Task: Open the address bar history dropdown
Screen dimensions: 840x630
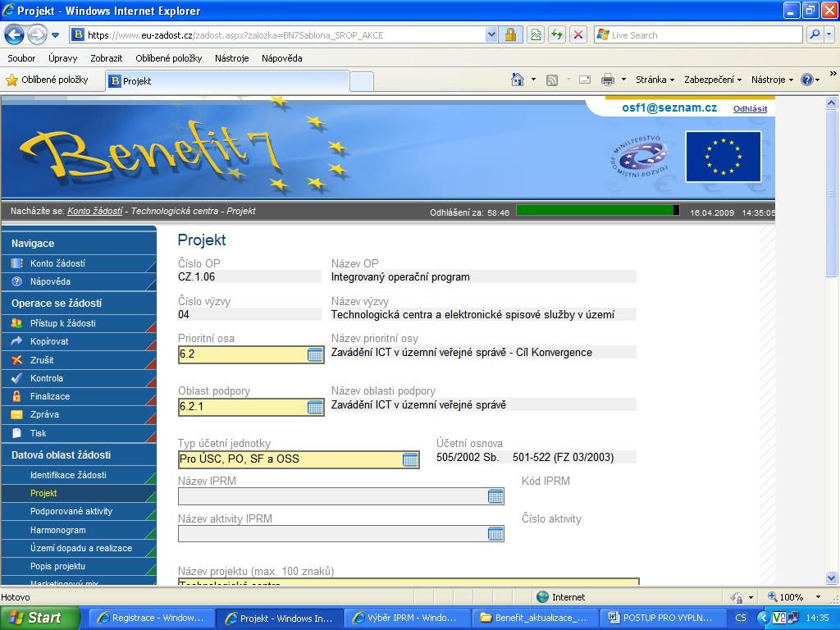Action: tap(491, 35)
